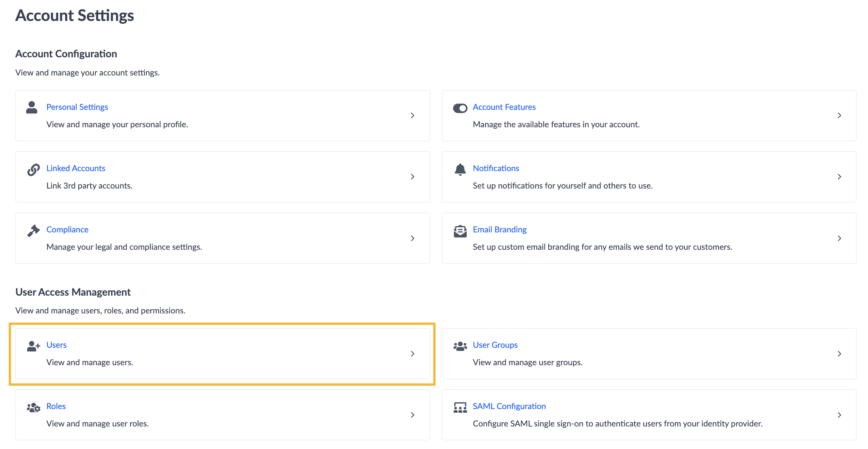This screenshot has width=868, height=449.
Task: Open the SAML Configuration link
Action: (509, 406)
